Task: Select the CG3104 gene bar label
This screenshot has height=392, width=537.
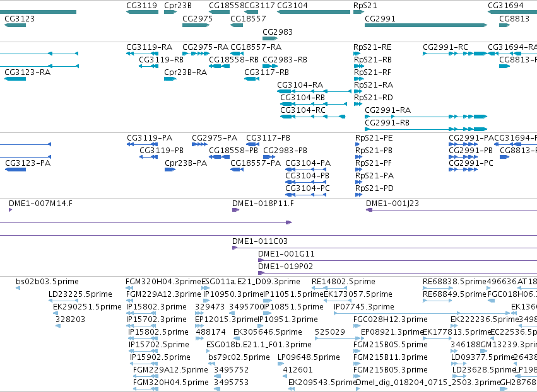Action: [292, 6]
